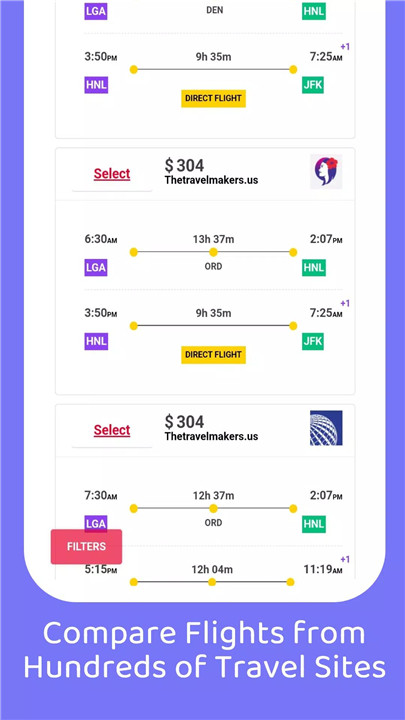Select the $304 Hawaiian Airlines flight
405x720 pixels.
click(112, 174)
